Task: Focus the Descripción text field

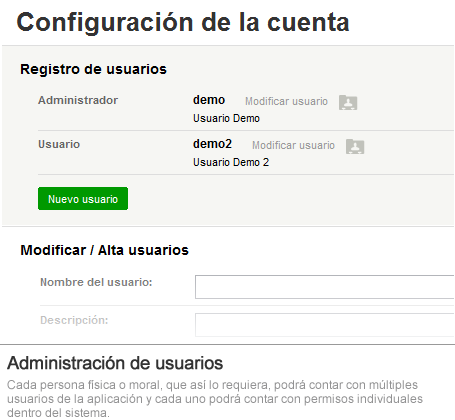Action: pos(325,325)
